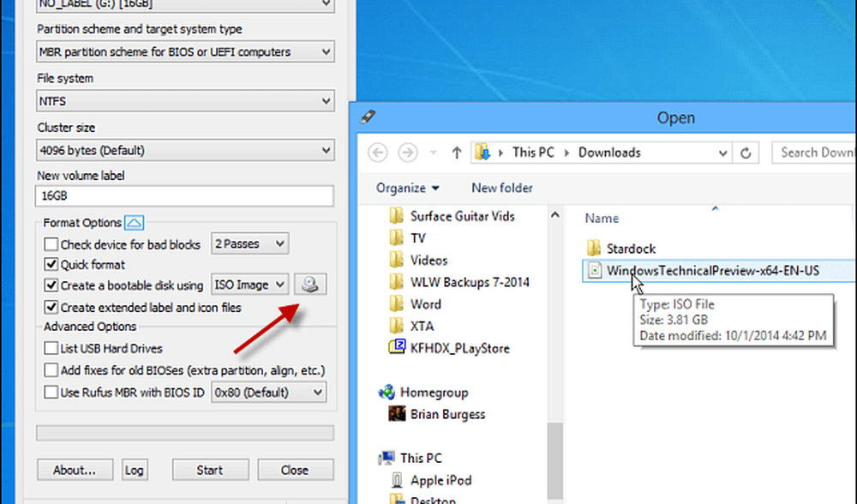Click the About... button in Rufus
Screen dimensions: 857x504
click(x=75, y=470)
